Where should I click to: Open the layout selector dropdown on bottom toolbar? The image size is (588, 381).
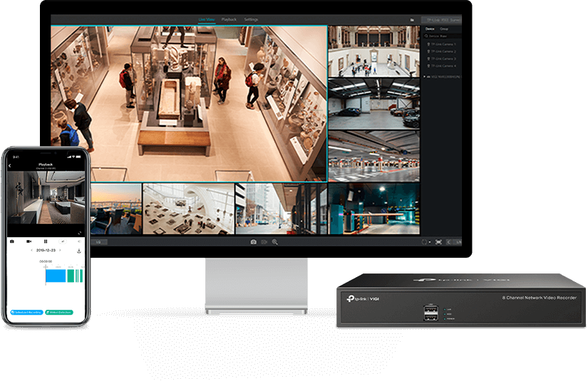click(426, 242)
